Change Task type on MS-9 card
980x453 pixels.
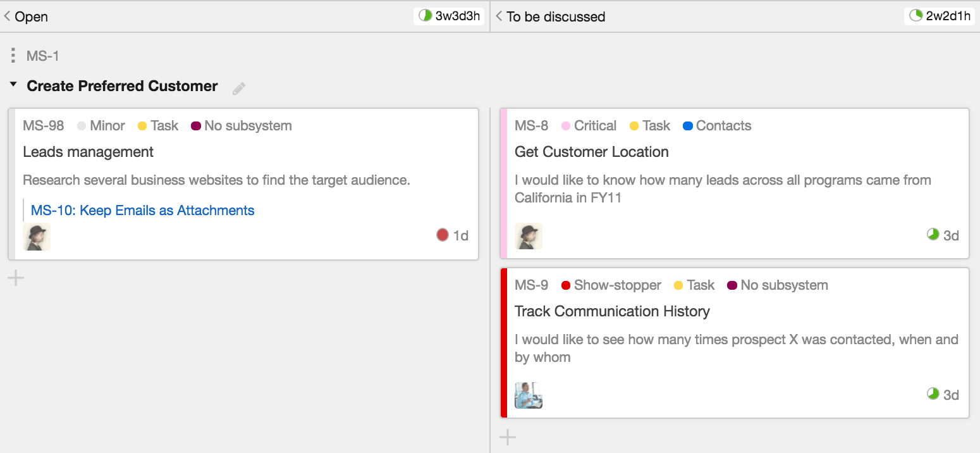coord(694,285)
